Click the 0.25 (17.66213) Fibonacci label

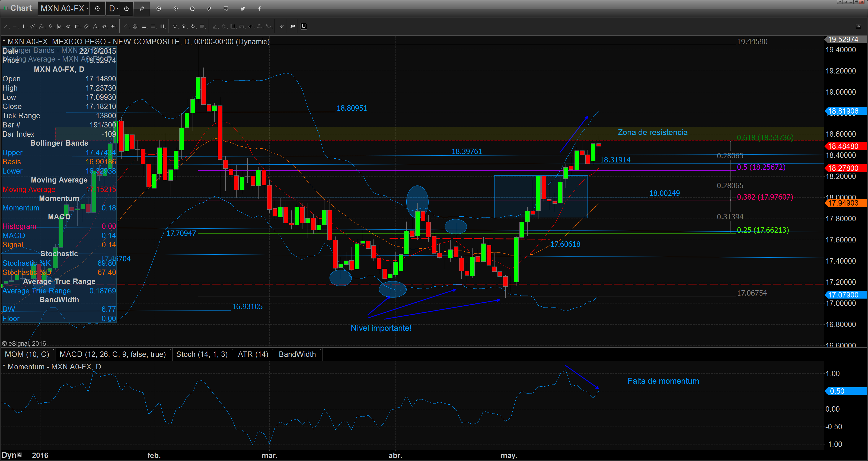(x=763, y=230)
